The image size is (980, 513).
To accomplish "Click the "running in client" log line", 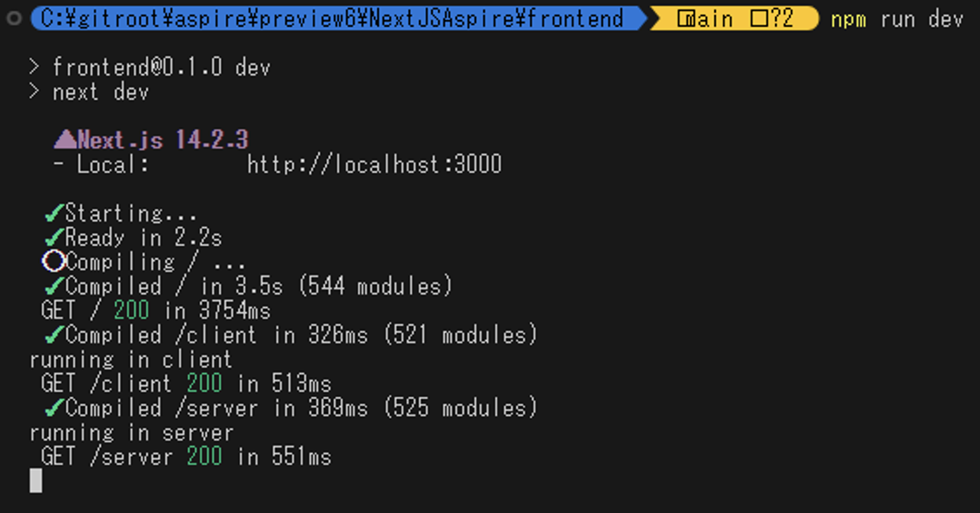I will tap(131, 360).
